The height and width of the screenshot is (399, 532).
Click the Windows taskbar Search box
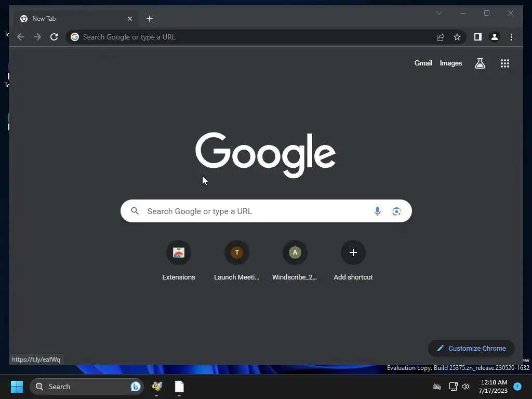point(87,387)
